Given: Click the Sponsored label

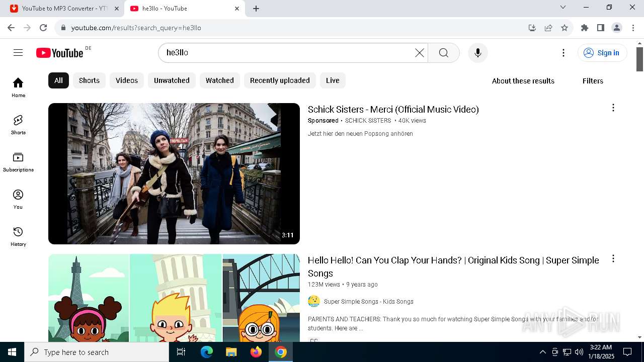Looking at the screenshot, I should [323, 121].
